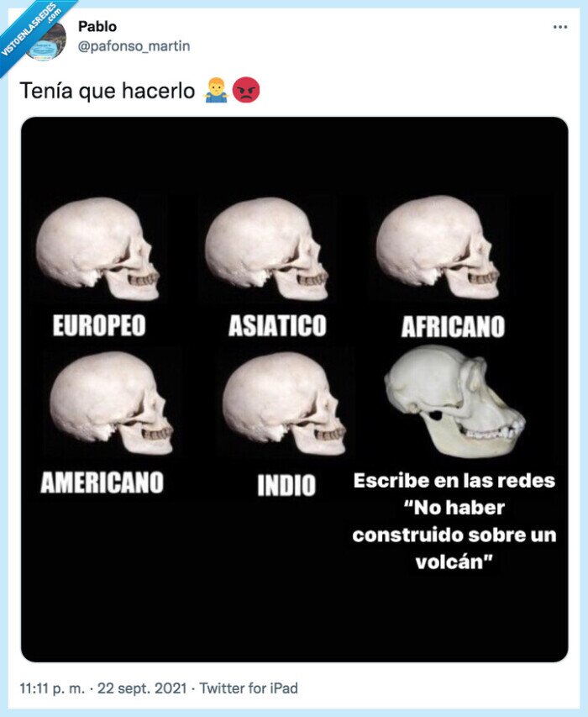Select the skull above AMERICANO
This screenshot has height=717, width=588.
pos(112,403)
